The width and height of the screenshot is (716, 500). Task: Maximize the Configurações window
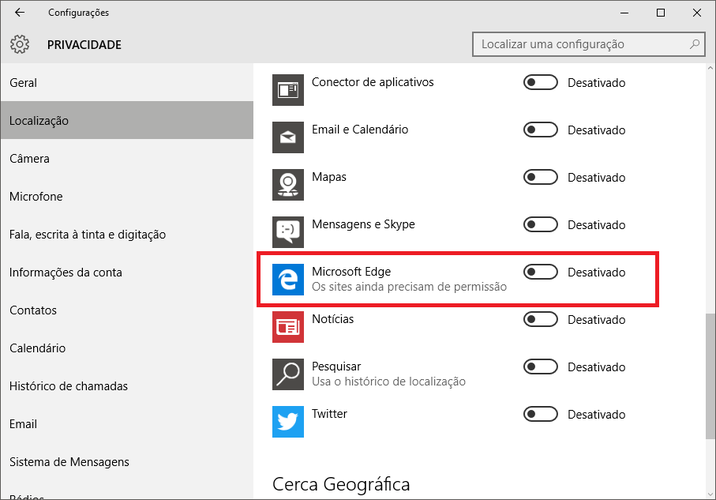pyautogui.click(x=660, y=13)
